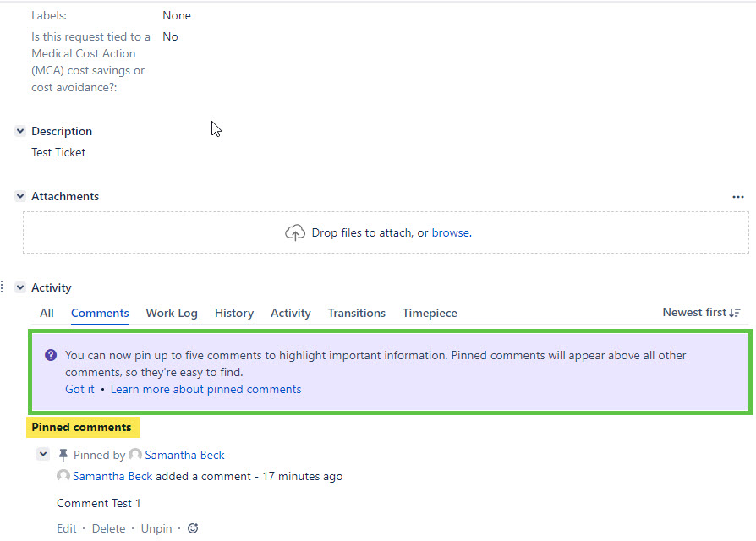Click the 17 minutes ago timestamp
The height and width of the screenshot is (541, 756).
pos(302,476)
